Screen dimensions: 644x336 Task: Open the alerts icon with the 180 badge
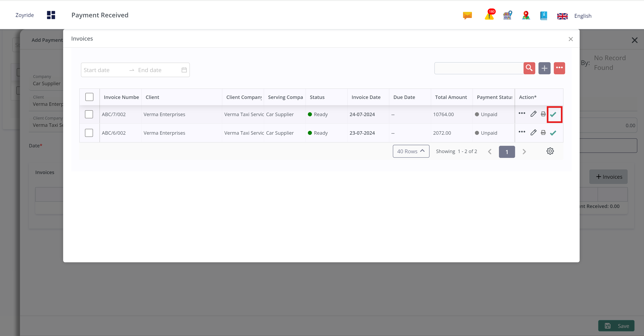pyautogui.click(x=489, y=16)
